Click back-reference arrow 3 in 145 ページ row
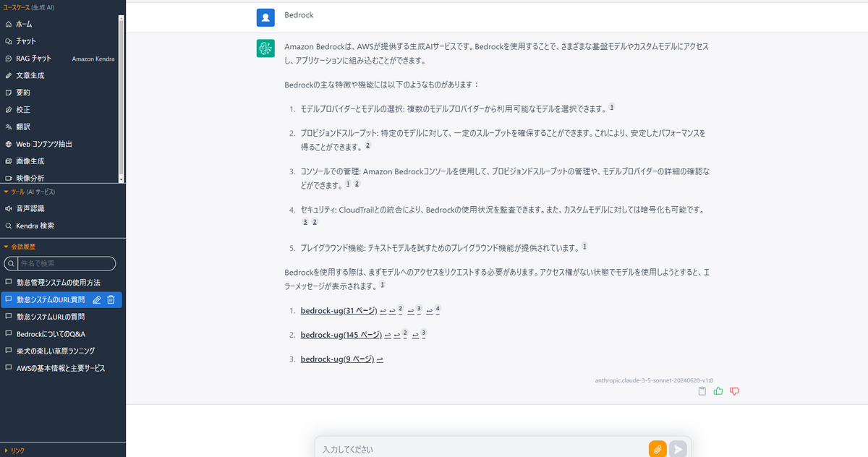This screenshot has height=457, width=868. (420, 334)
